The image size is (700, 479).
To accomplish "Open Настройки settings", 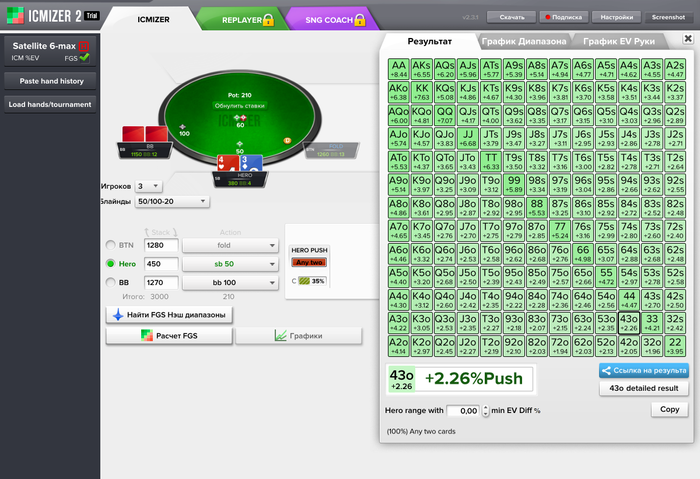I will 617,17.
